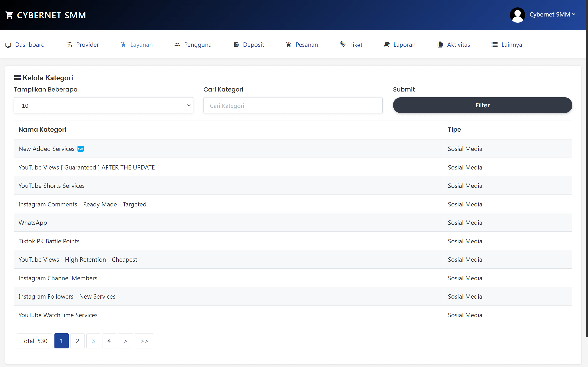
Task: Click the Layanan cart icon
Action: (123, 45)
